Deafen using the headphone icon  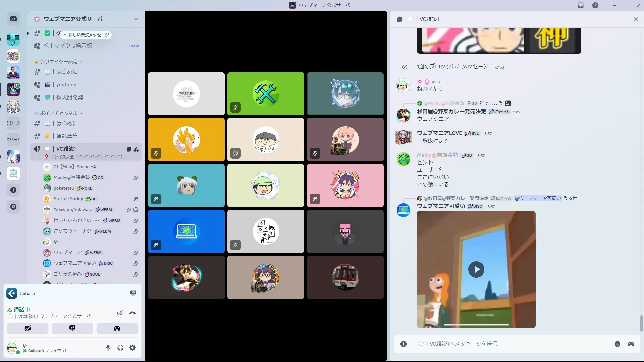pos(120,348)
